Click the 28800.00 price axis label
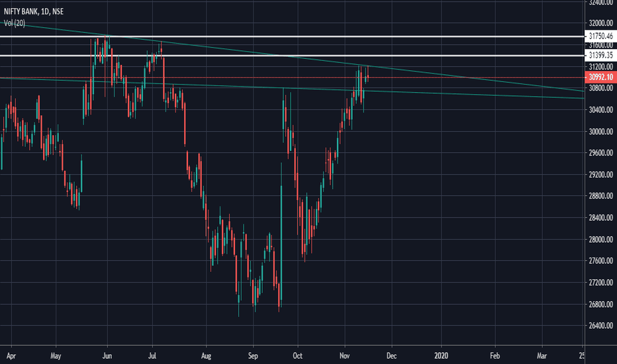The height and width of the screenshot is (364, 617). coord(600,196)
